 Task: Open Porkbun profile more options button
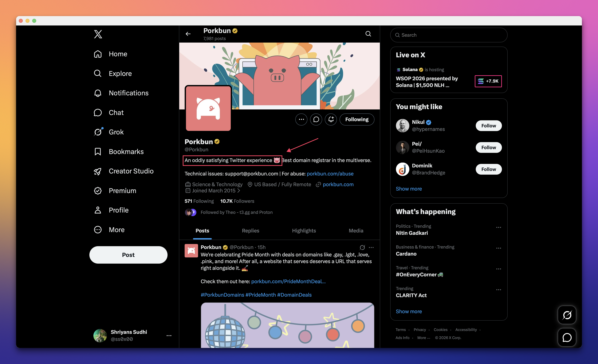pos(301,119)
